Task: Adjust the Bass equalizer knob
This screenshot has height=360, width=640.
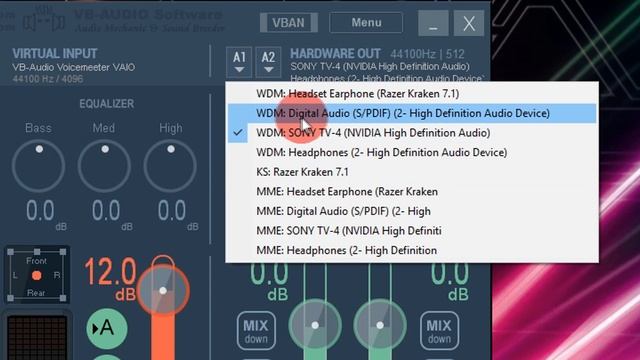Action: click(x=38, y=166)
